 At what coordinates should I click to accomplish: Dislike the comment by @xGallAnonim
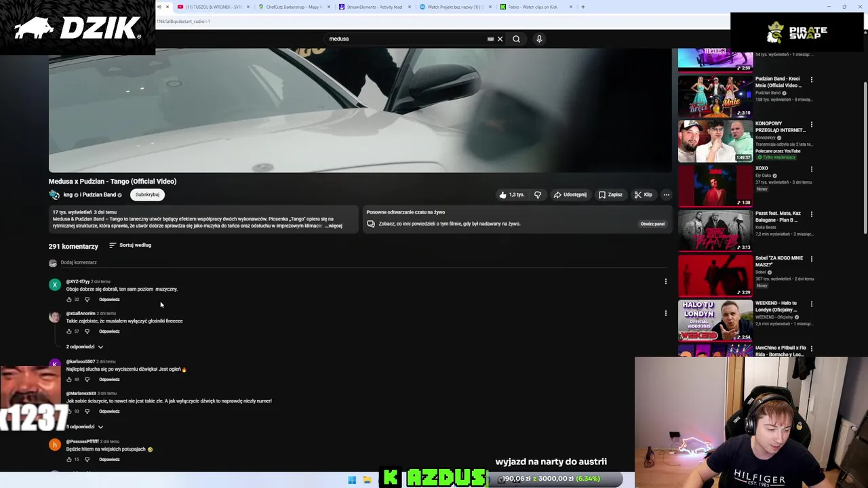click(x=87, y=331)
